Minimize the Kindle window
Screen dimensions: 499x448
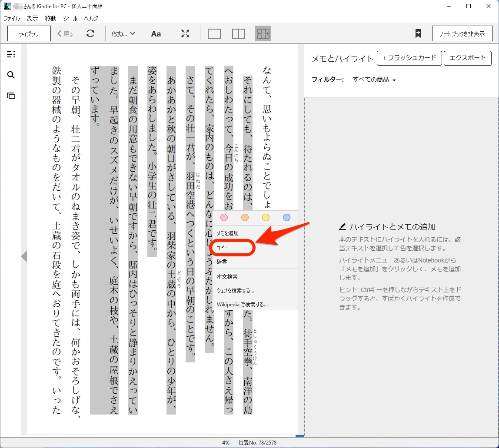point(449,6)
